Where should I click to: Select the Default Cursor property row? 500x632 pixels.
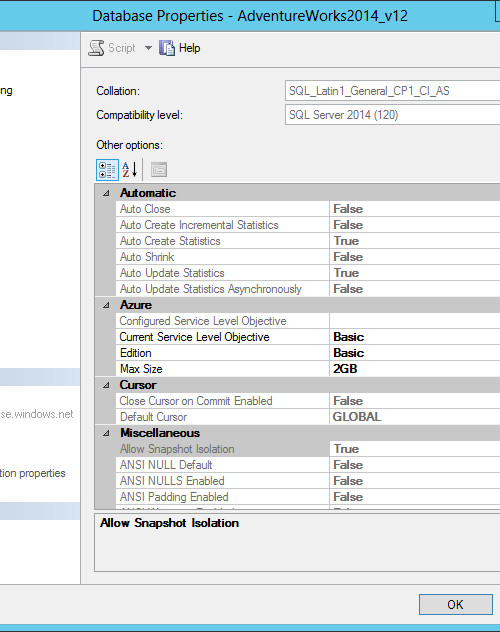(308, 417)
